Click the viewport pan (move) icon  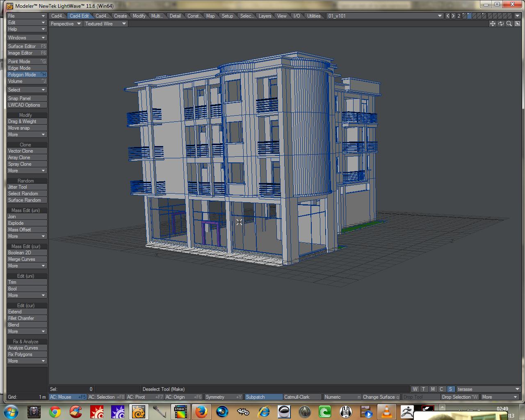click(493, 24)
